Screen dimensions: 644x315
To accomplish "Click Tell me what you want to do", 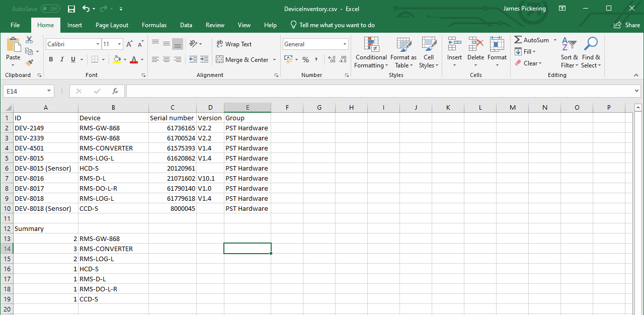I will coord(333,25).
